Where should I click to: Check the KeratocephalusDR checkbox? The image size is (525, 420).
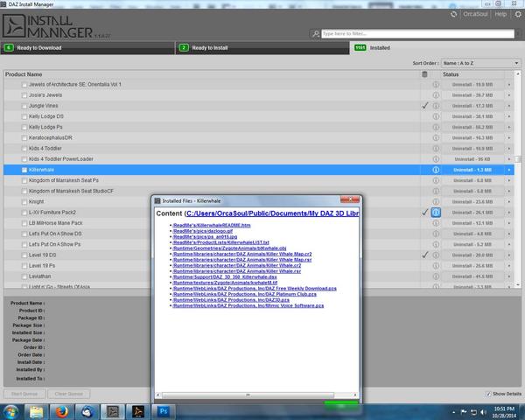[x=24, y=138]
